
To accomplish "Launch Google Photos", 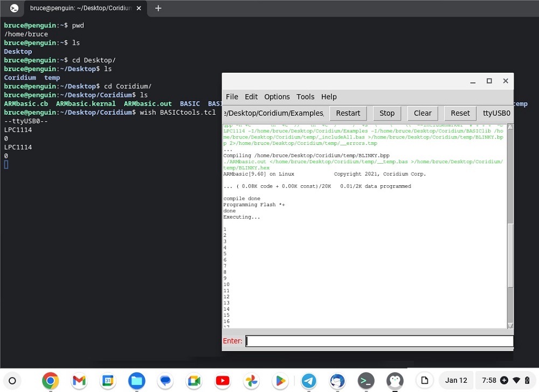I will (x=251, y=380).
